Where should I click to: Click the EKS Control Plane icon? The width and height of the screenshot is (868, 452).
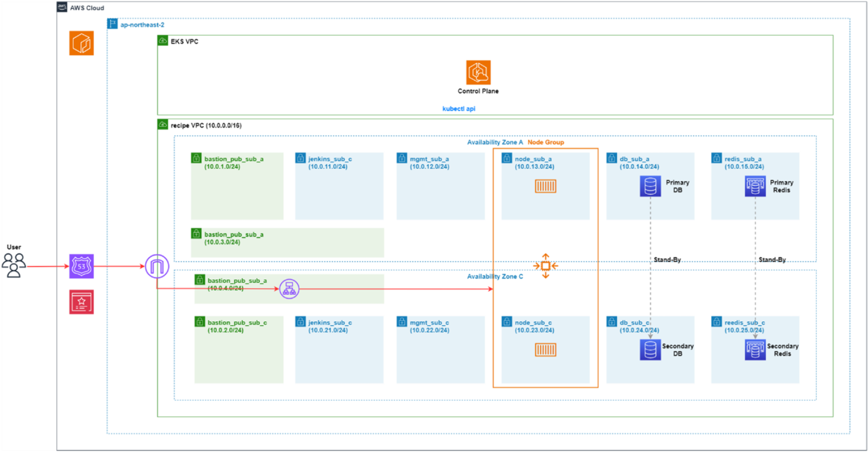tap(478, 72)
